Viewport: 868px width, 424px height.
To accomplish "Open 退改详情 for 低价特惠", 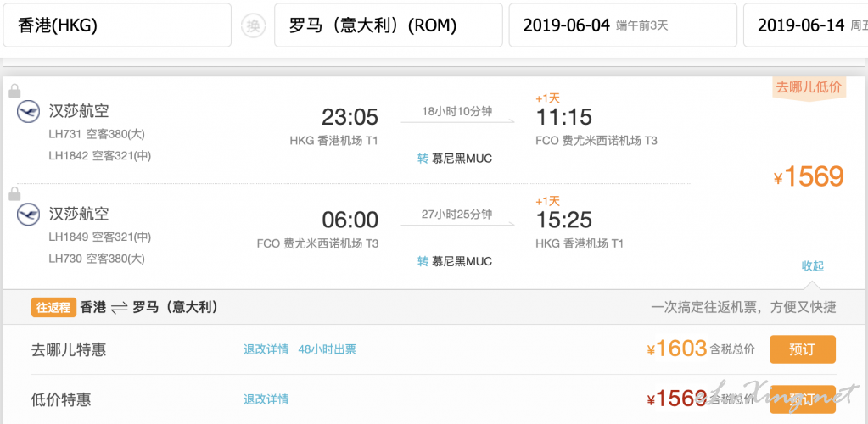I will click(266, 399).
